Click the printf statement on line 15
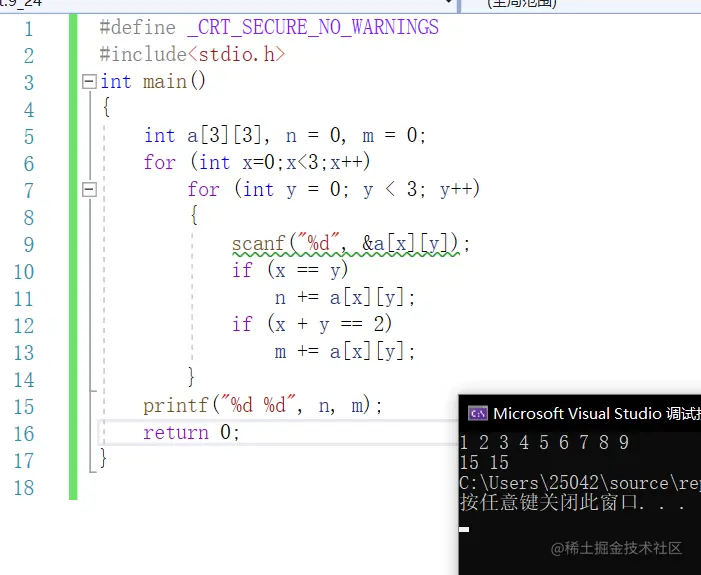701x575 pixels. tap(263, 406)
